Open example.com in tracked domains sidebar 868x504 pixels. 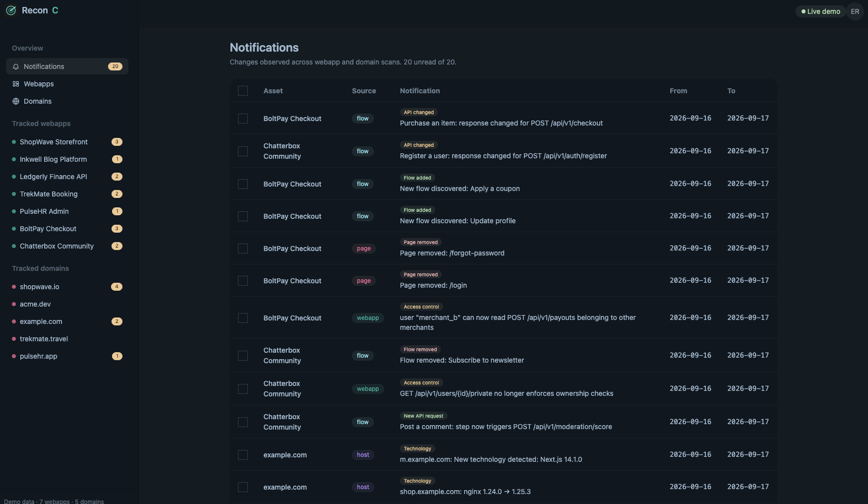[67, 321]
